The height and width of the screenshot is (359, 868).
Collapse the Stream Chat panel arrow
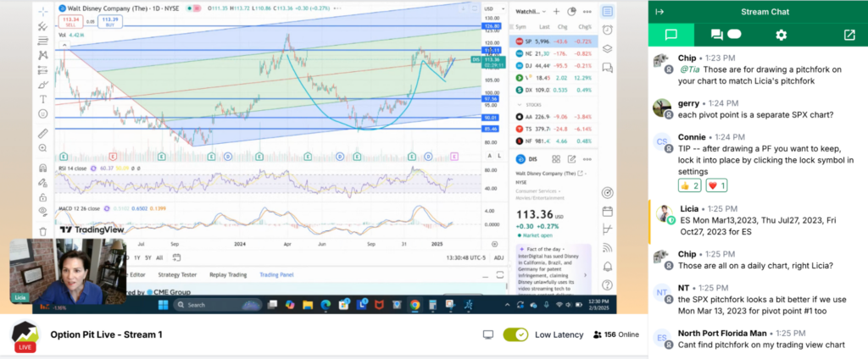(x=659, y=12)
